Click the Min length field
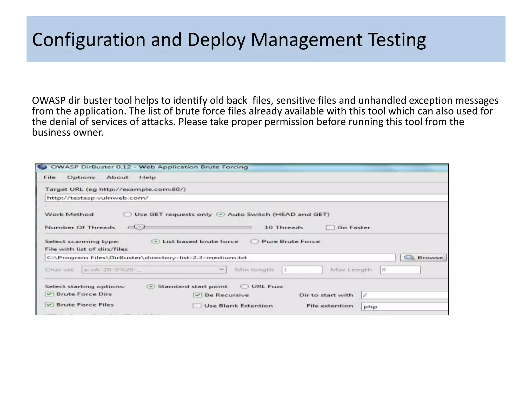This screenshot has height=399, width=532. pyautogui.click(x=302, y=270)
